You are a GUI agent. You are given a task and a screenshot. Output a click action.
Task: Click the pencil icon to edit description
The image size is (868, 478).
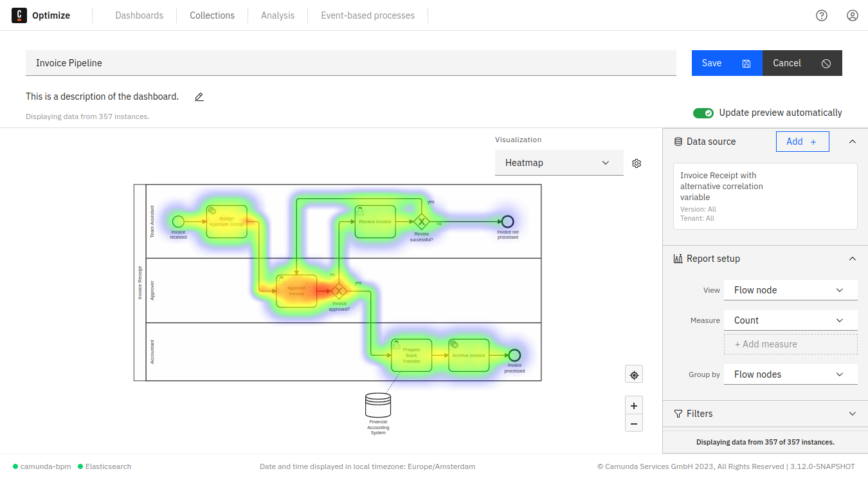click(x=199, y=97)
